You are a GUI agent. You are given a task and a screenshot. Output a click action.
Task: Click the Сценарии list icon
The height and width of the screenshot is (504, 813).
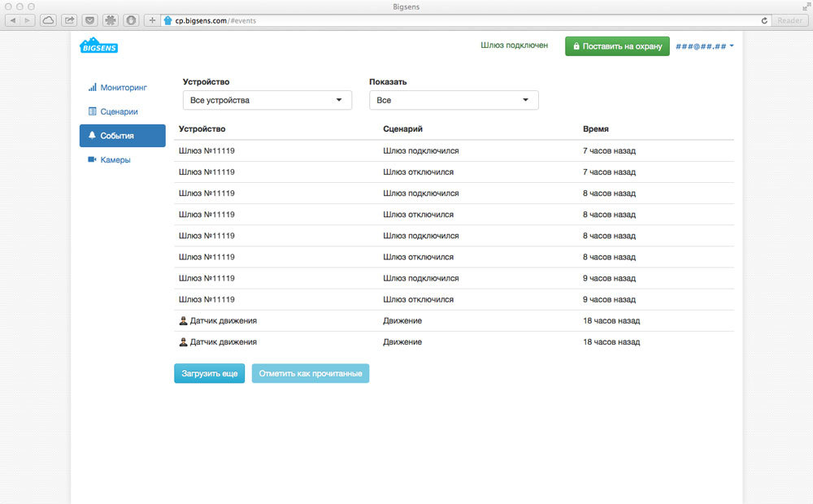93,111
